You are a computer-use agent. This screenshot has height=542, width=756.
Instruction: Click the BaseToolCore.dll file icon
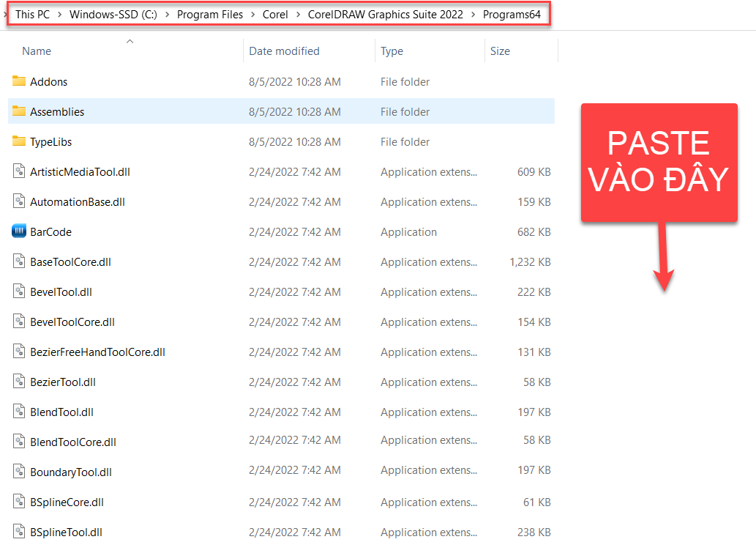(19, 261)
